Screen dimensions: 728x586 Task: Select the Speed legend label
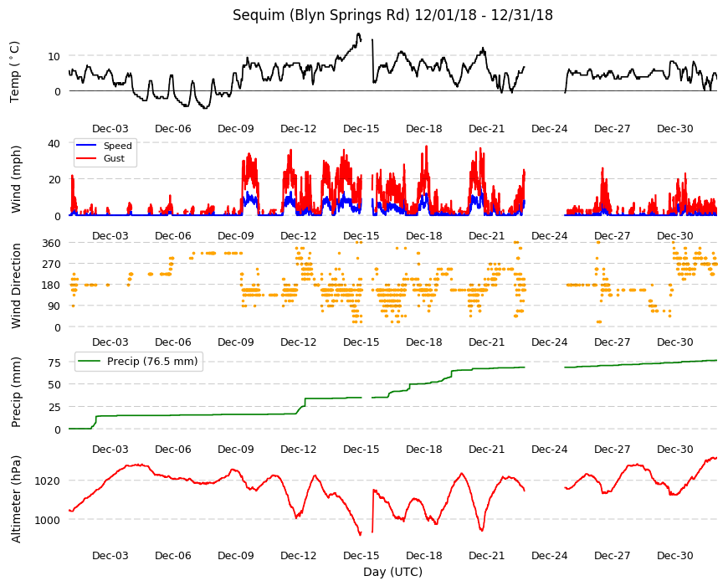[x=117, y=146]
